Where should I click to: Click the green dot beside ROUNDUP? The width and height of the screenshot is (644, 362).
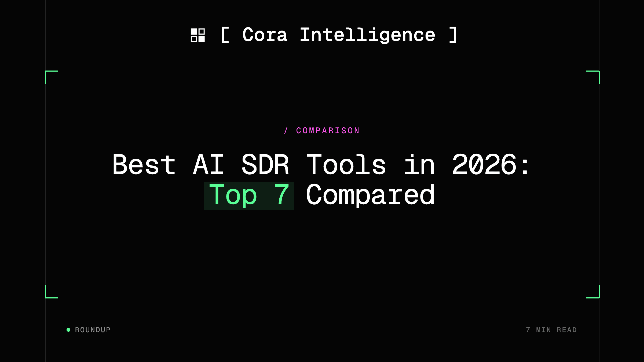(68, 330)
